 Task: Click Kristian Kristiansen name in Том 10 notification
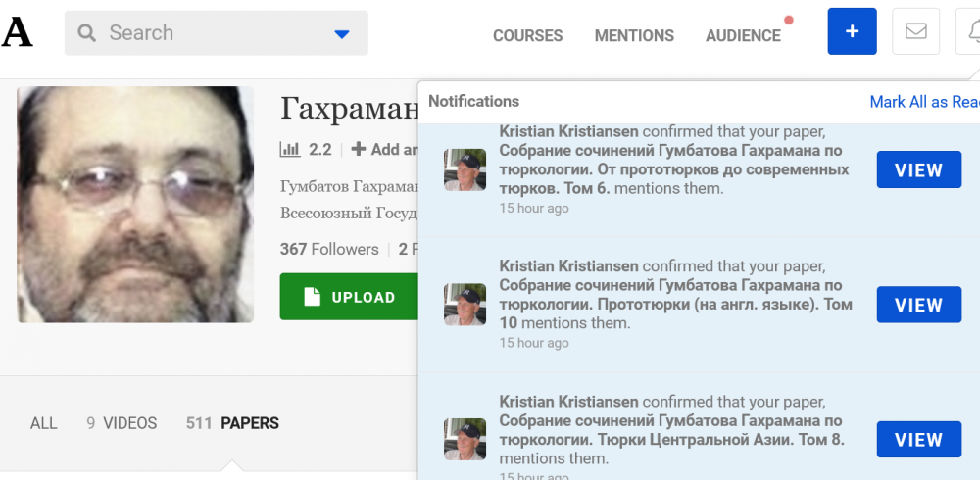point(568,266)
